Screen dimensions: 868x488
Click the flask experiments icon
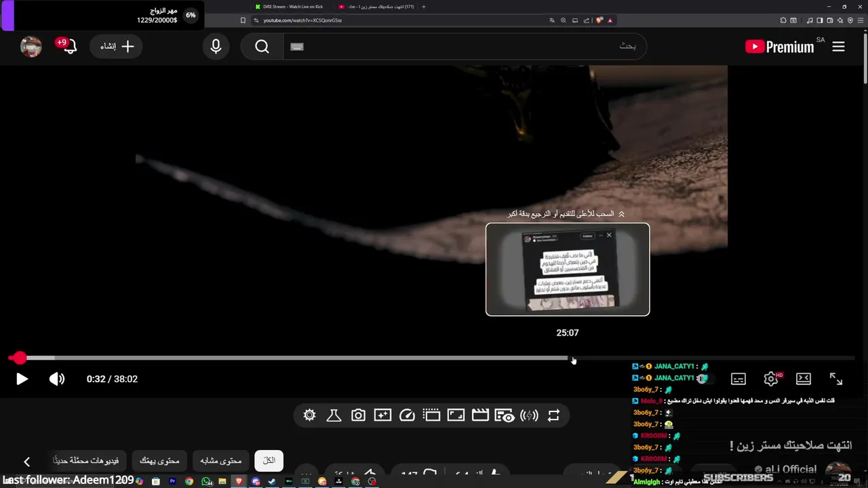pyautogui.click(x=334, y=415)
